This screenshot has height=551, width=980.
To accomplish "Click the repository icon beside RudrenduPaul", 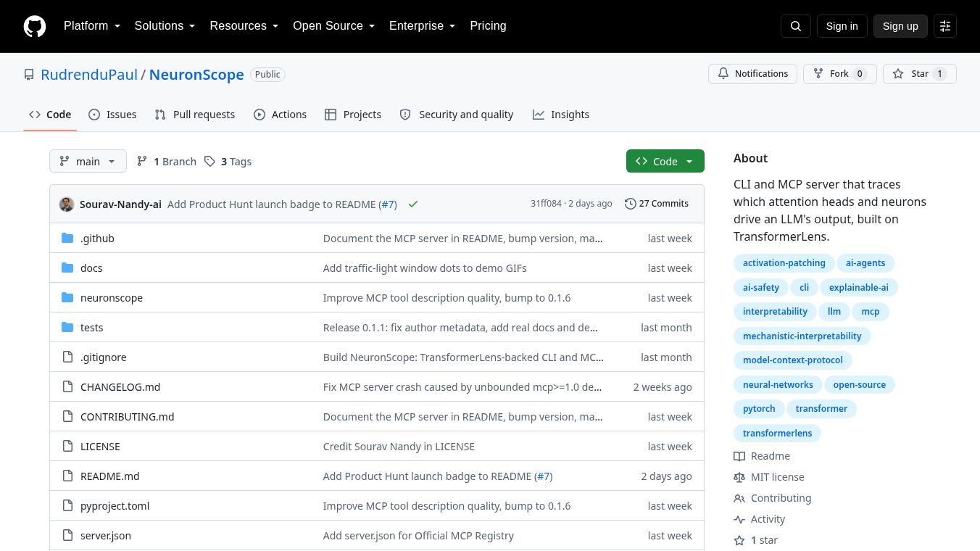I will point(29,75).
